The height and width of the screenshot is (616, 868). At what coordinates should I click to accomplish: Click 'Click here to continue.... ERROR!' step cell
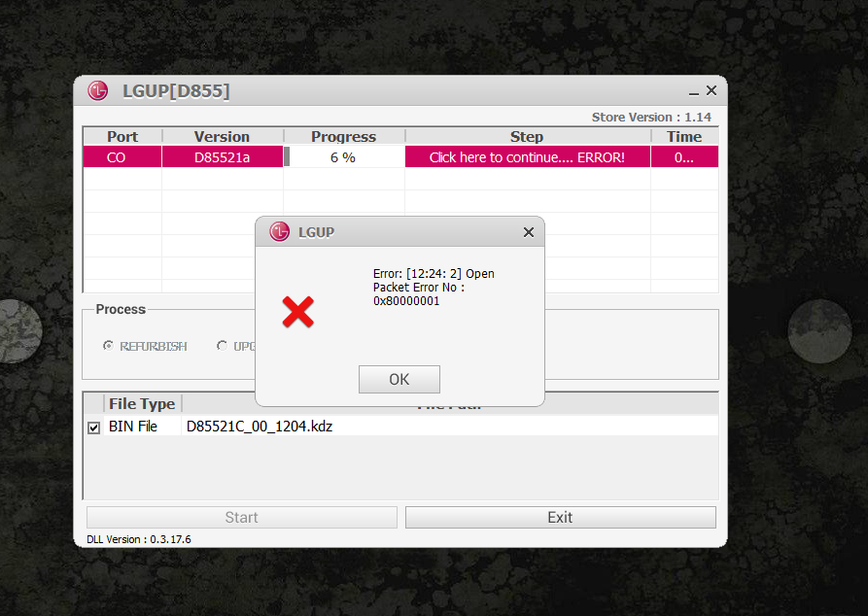[x=527, y=157]
